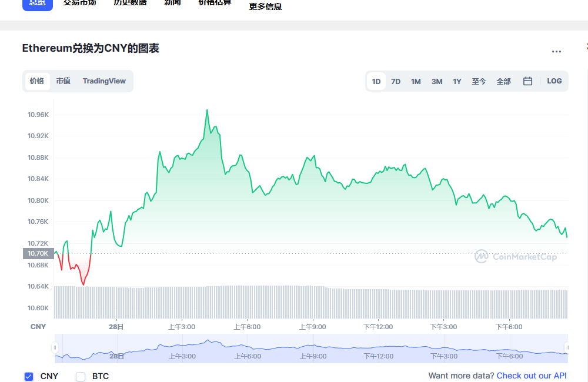Open the TradingView chart tab
The image size is (588, 382).
pos(104,81)
